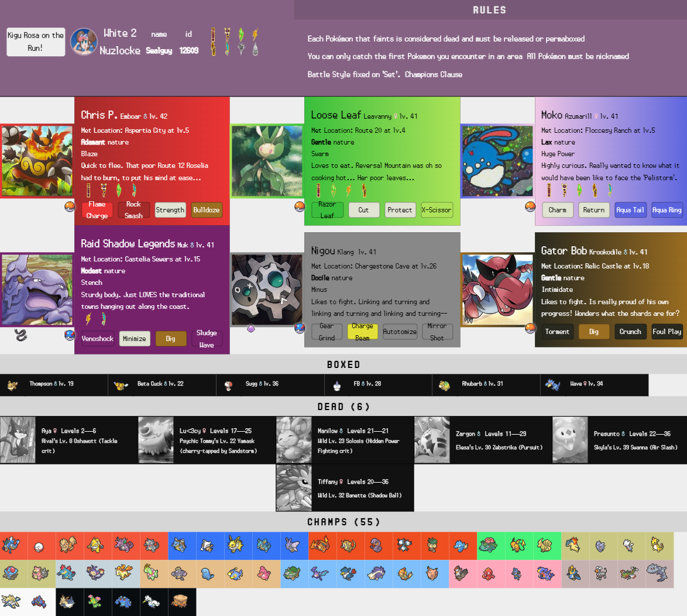Select Chris P.'s Flame Charge move
This screenshot has width=687, height=616.
(97, 210)
